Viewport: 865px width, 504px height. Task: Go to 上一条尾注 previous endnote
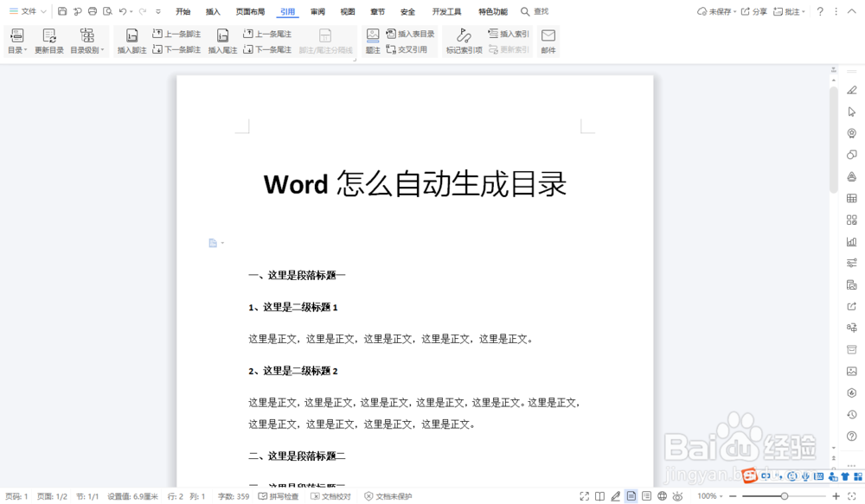pos(267,34)
